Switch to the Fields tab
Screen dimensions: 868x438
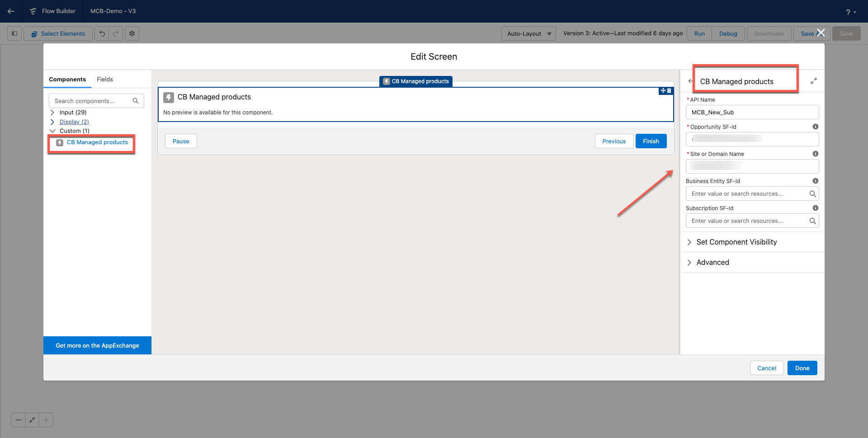[x=104, y=80]
